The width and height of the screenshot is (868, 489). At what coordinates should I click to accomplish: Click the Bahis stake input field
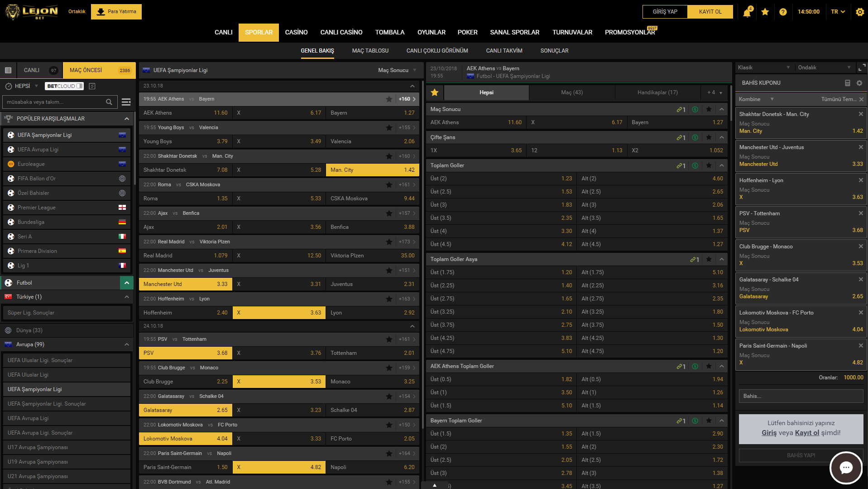(801, 396)
